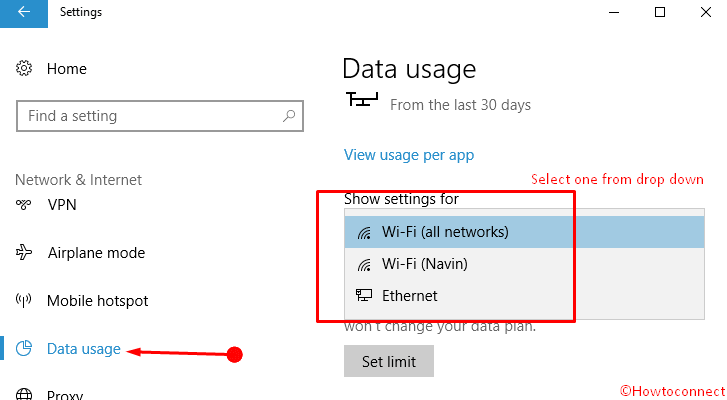727x400 pixels.
Task: Open the VPN settings page
Action: (x=62, y=204)
